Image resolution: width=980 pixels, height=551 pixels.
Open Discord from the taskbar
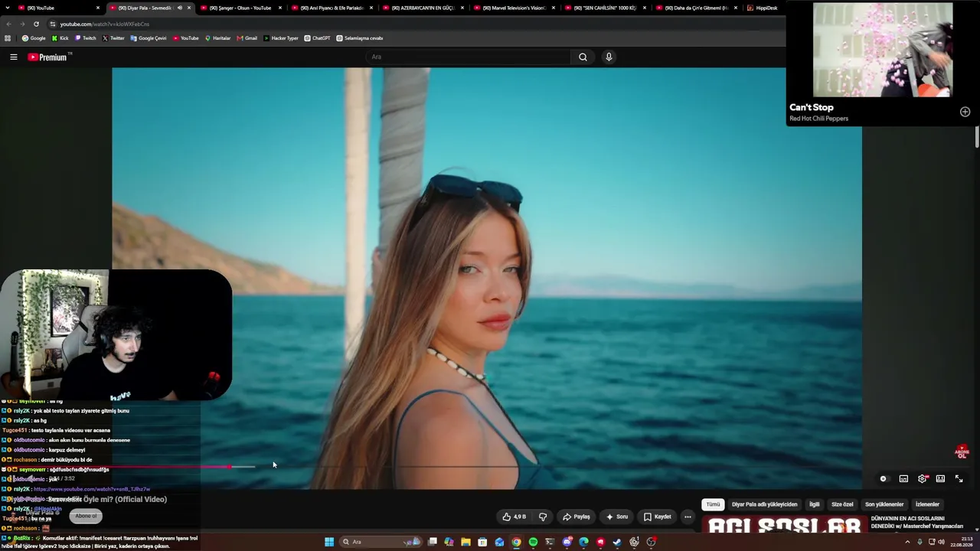(567, 542)
